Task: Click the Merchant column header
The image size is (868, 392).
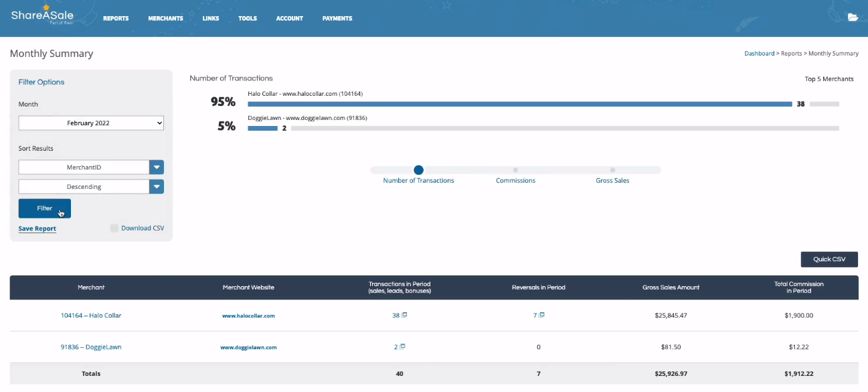Action: point(91,287)
